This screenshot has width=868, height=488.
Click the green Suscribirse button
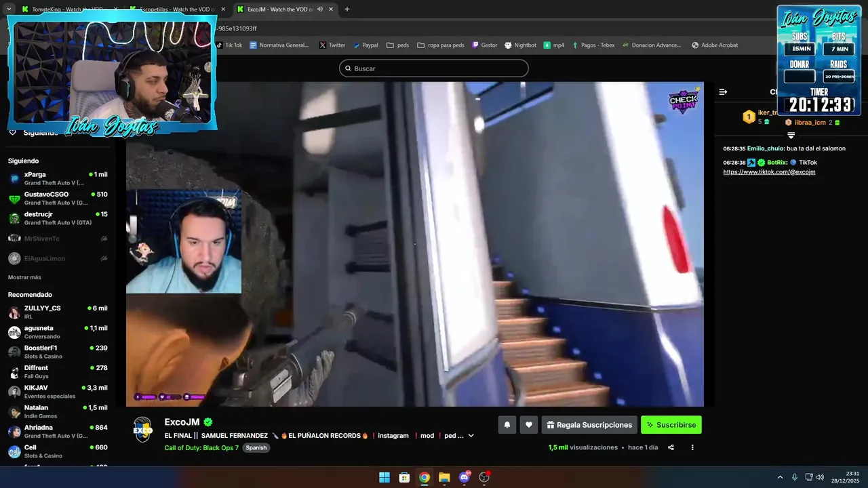[x=671, y=425]
